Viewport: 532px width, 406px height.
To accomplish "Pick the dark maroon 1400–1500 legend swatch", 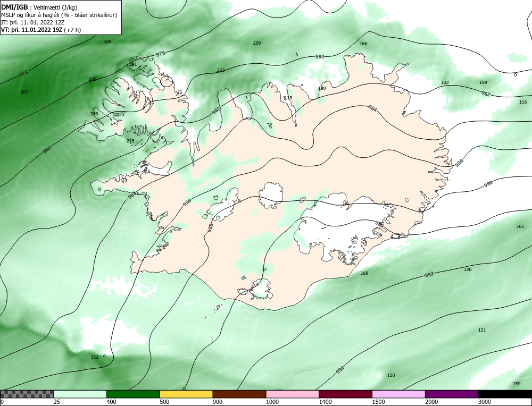I will [345, 394].
